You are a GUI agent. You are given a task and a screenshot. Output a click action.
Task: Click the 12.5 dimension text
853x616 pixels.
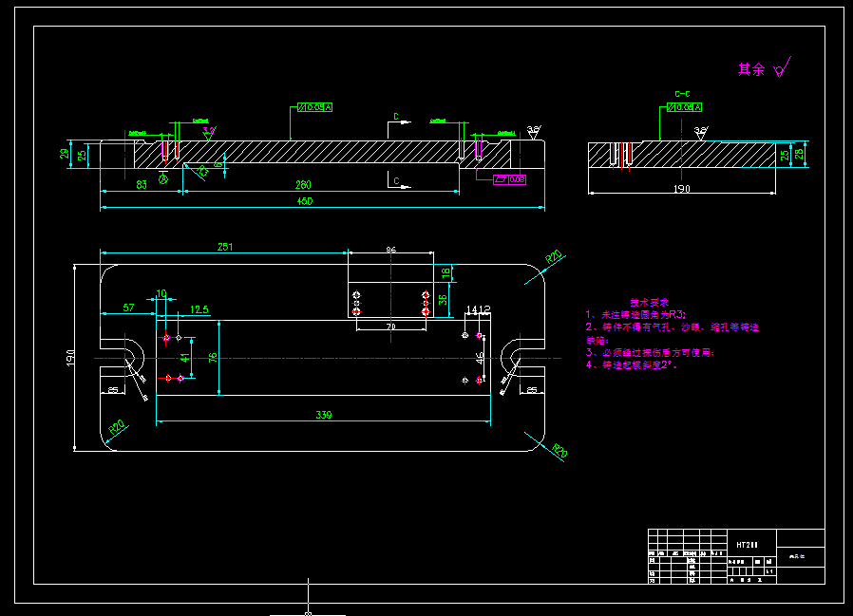pyautogui.click(x=199, y=309)
